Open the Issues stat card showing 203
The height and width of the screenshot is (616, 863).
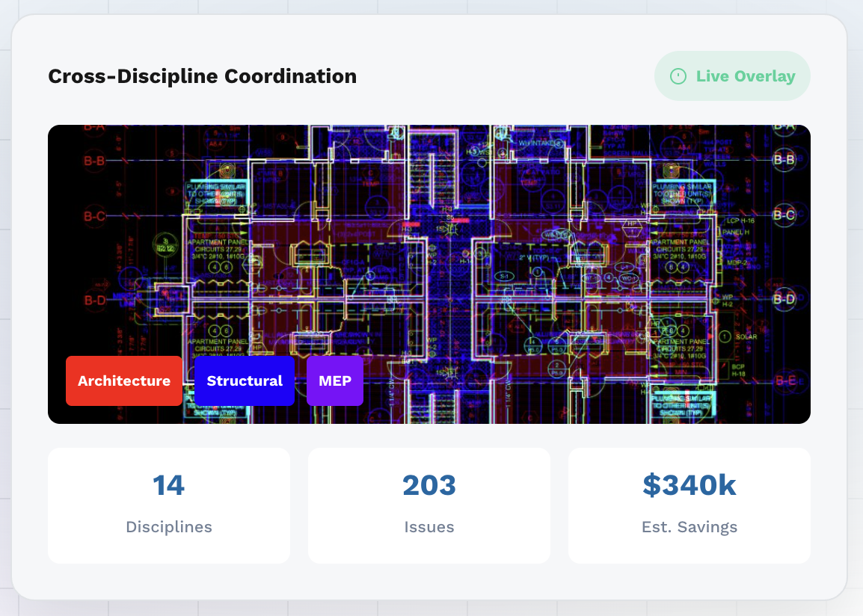429,505
